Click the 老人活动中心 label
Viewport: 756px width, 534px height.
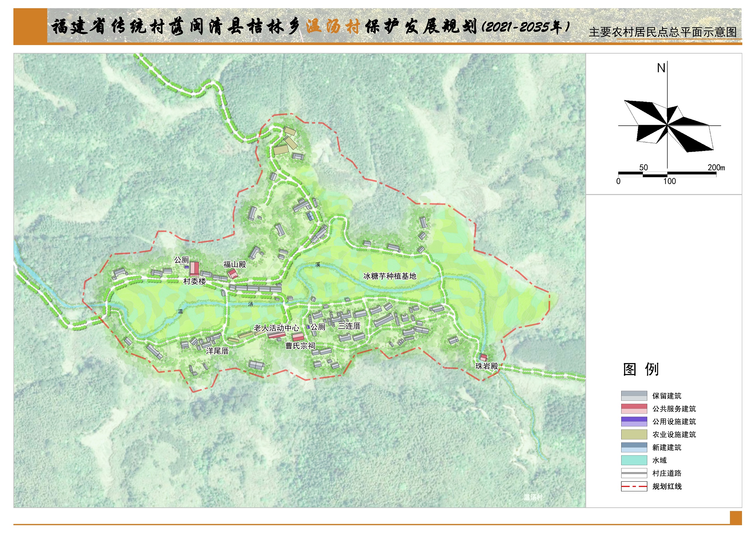click(x=277, y=328)
